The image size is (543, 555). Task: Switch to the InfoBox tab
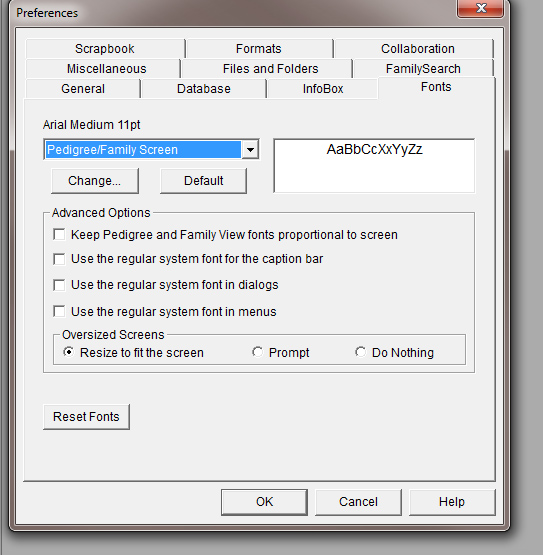click(323, 88)
